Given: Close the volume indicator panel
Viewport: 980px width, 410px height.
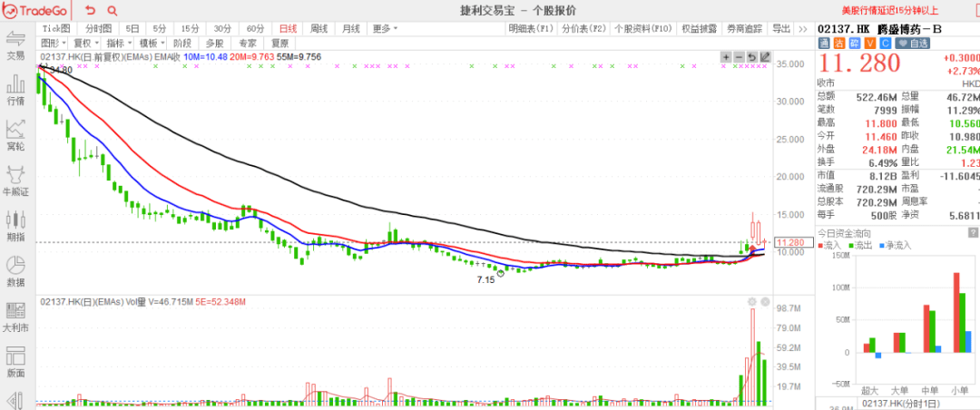Looking at the screenshot, I should pyautogui.click(x=765, y=302).
